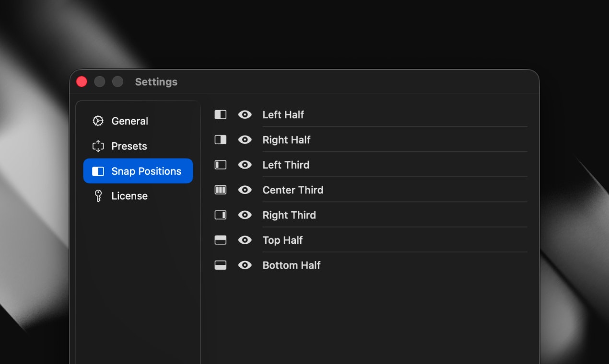
Task: Hide the Center Third snap position
Action: (245, 190)
